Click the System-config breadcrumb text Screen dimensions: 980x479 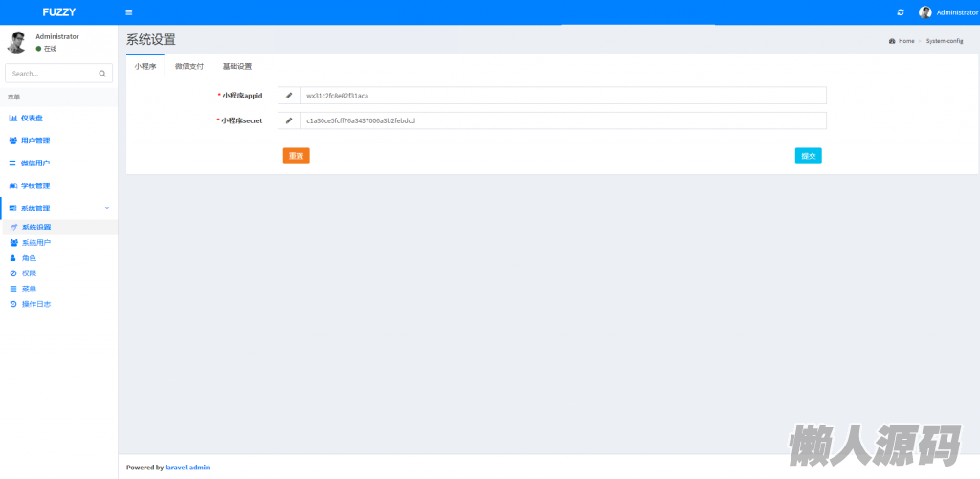coord(945,41)
